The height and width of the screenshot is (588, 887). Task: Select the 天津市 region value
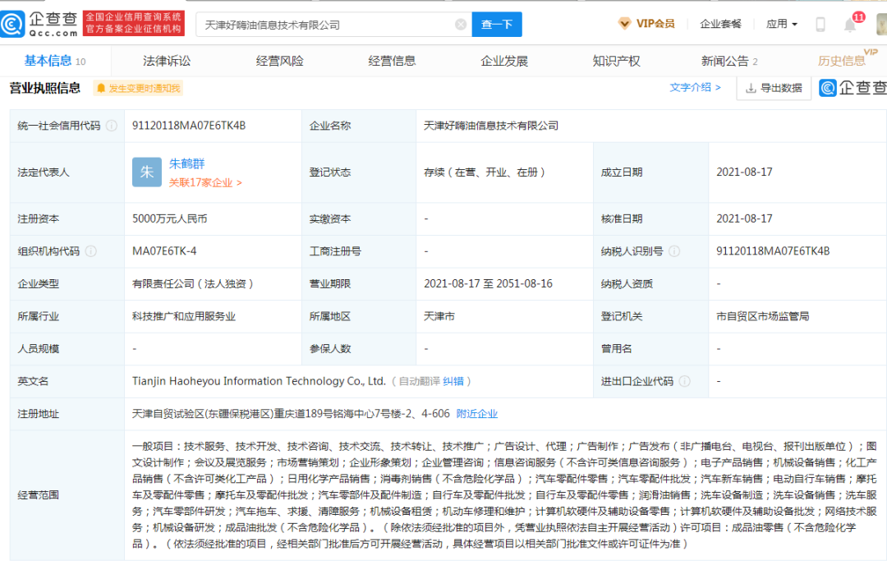coord(439,316)
